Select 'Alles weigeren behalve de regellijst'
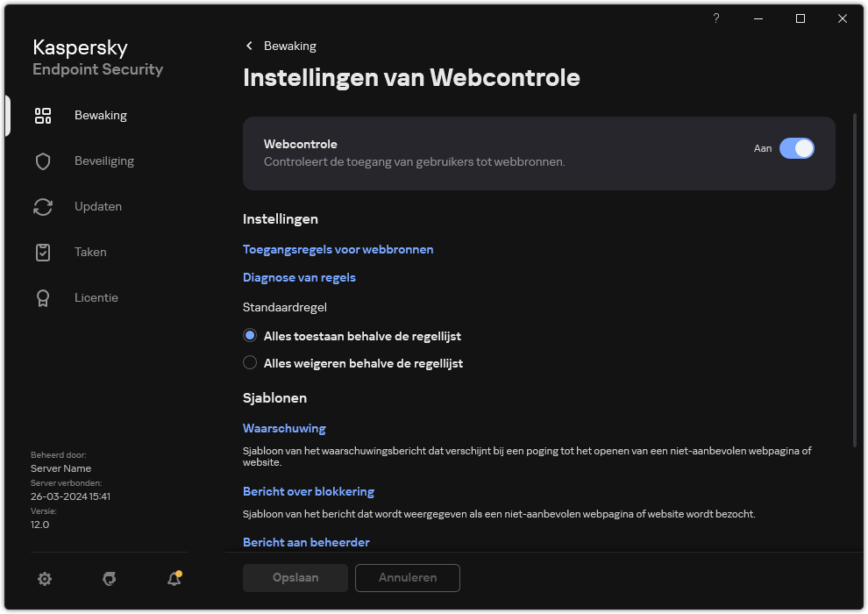The image size is (868, 614). point(250,362)
